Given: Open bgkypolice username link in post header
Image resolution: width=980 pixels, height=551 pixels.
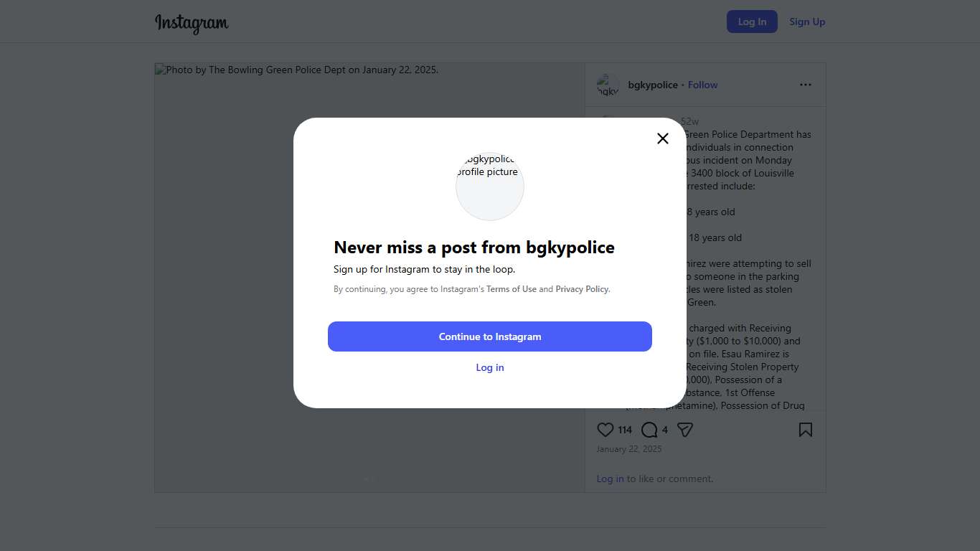Looking at the screenshot, I should 653,85.
